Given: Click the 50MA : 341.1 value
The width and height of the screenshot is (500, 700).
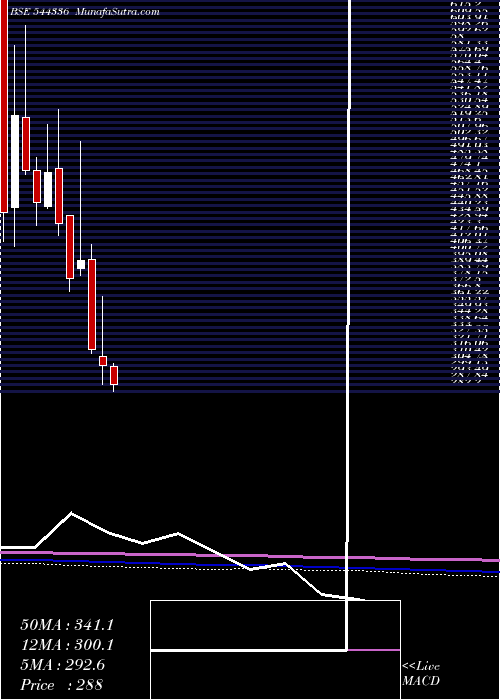Looking at the screenshot, I should 67,625.
